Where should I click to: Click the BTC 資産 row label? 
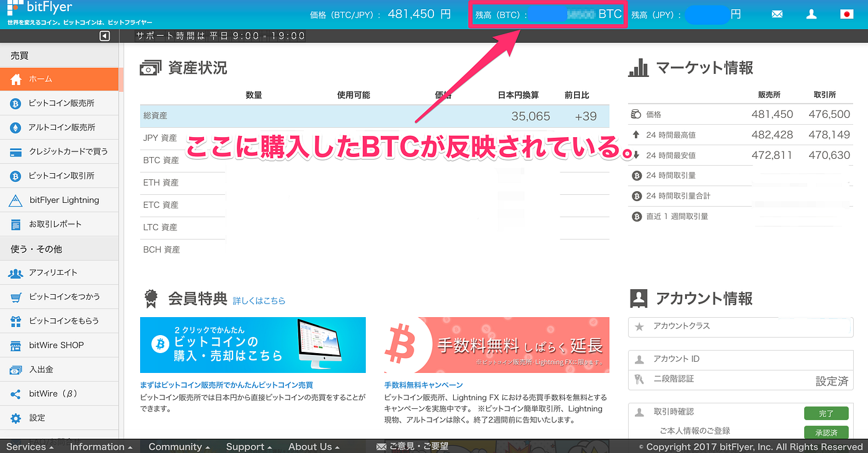point(161,160)
